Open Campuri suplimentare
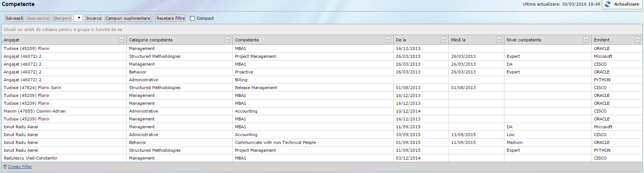Viewport: 644px width, 173px height. pos(128,18)
